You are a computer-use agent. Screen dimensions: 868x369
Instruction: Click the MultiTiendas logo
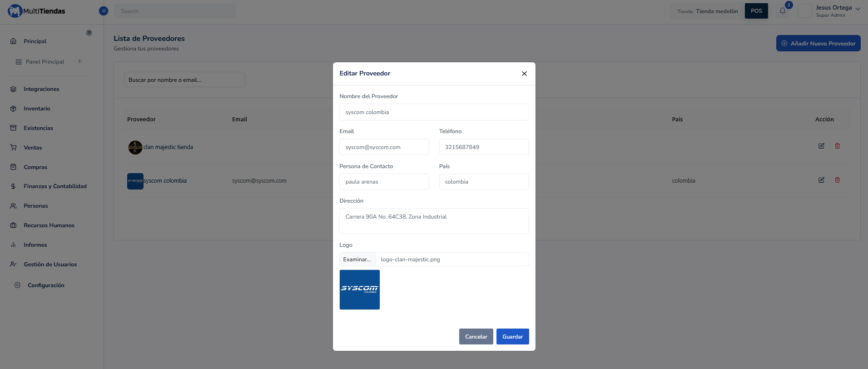click(36, 11)
